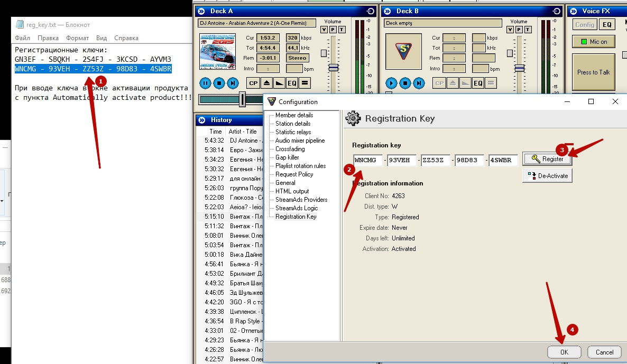This screenshot has height=364, width=627.
Task: Select Statistic relays in the configuration tree
Action: coord(293,132)
